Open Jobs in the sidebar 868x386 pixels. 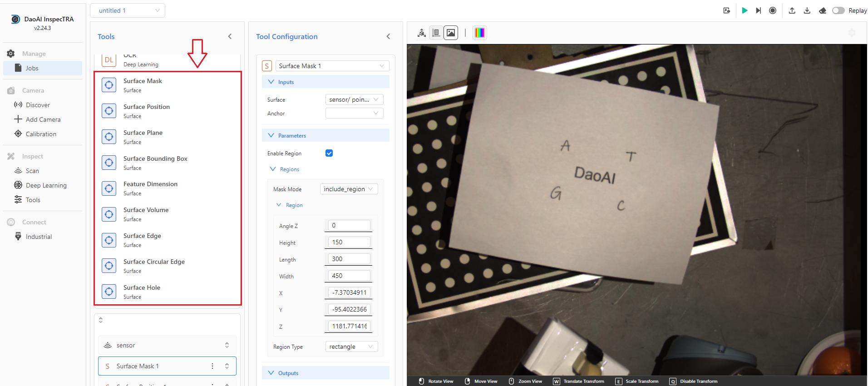[43, 68]
